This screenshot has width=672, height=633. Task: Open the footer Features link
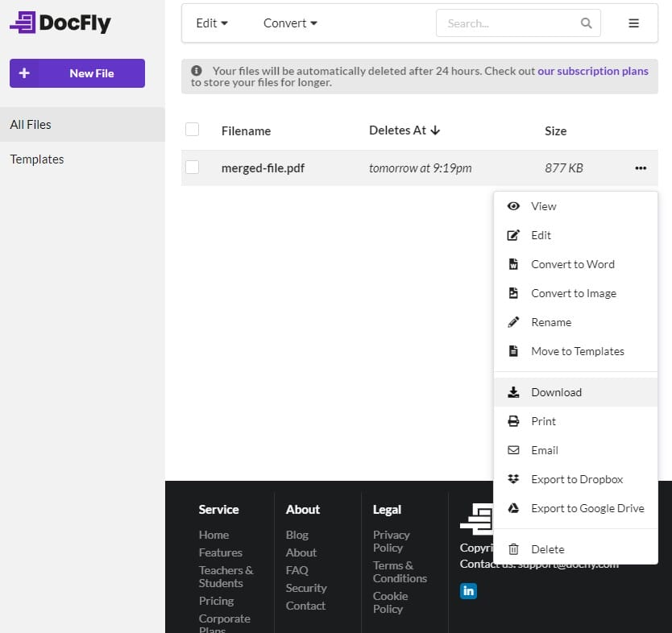[220, 552]
